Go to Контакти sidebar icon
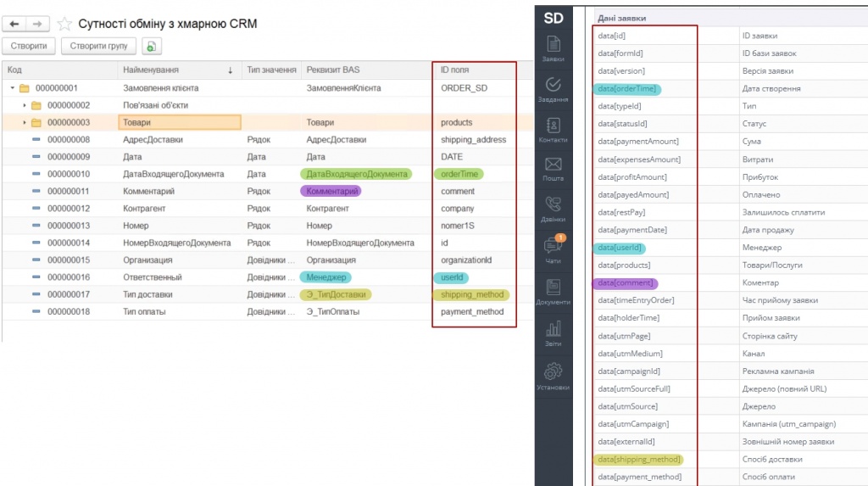The width and height of the screenshot is (868, 486). 553,129
